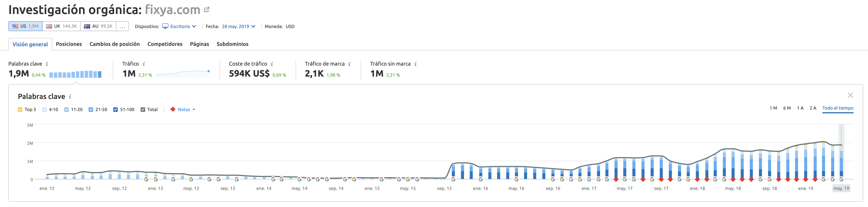Toggle the Total line checkbox
The width and height of the screenshot is (868, 207).
point(143,110)
